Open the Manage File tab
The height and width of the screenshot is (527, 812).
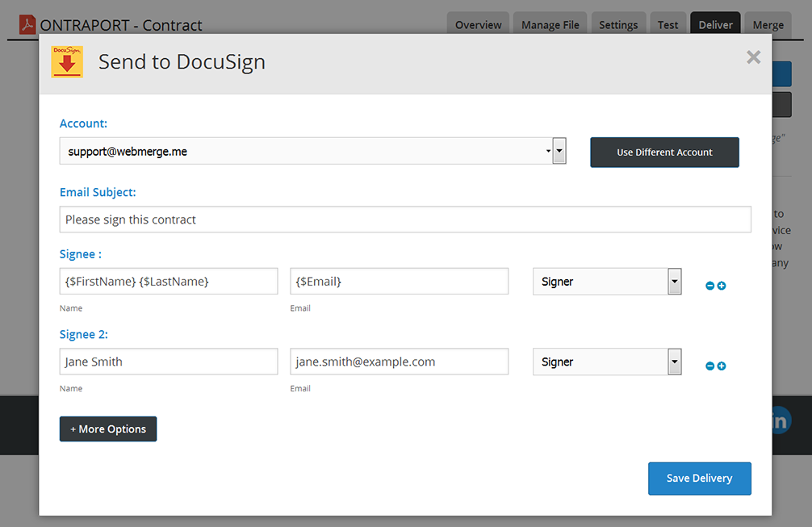tap(550, 25)
